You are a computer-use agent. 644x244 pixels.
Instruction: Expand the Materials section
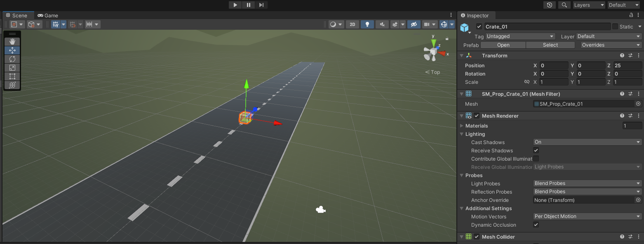pos(462,126)
